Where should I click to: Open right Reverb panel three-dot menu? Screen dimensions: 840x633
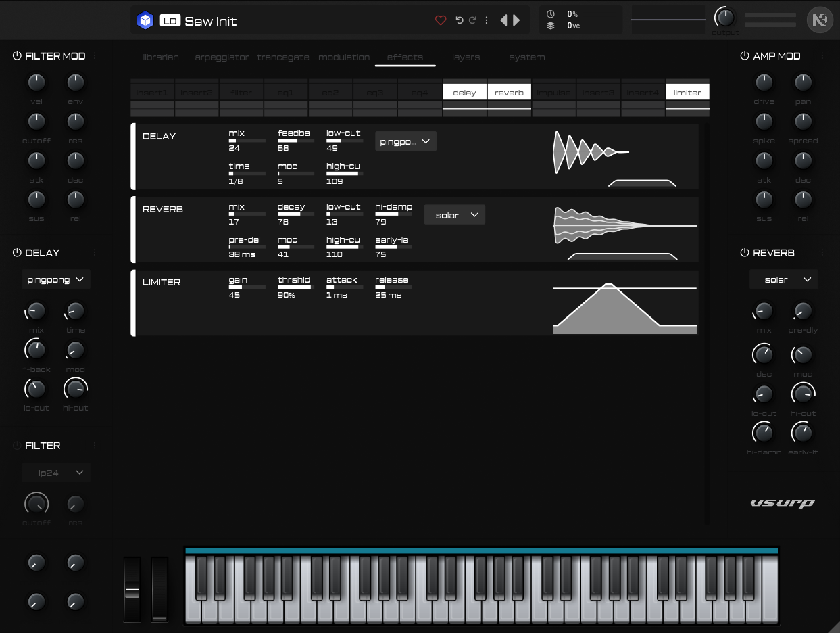(824, 252)
